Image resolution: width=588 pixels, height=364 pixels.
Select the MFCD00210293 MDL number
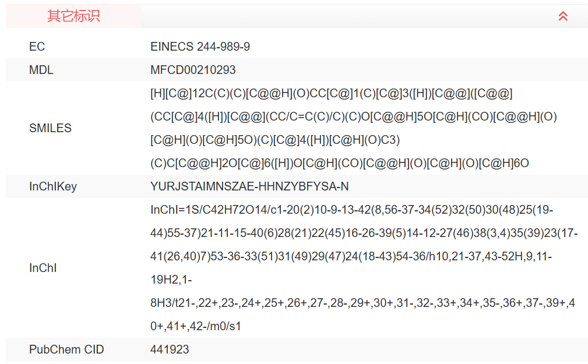(193, 70)
